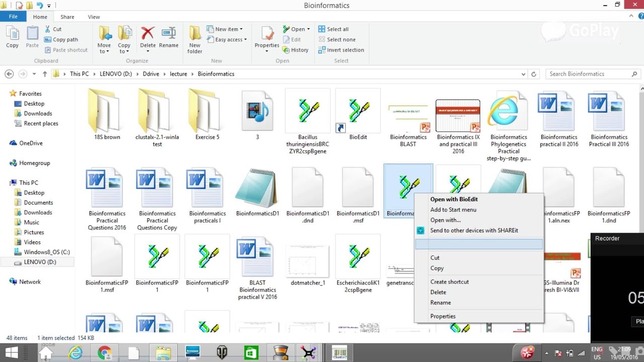Screen dimensions: 644x362
Task: Select Bioinformatics practical II 2016 document
Action: 559,119
